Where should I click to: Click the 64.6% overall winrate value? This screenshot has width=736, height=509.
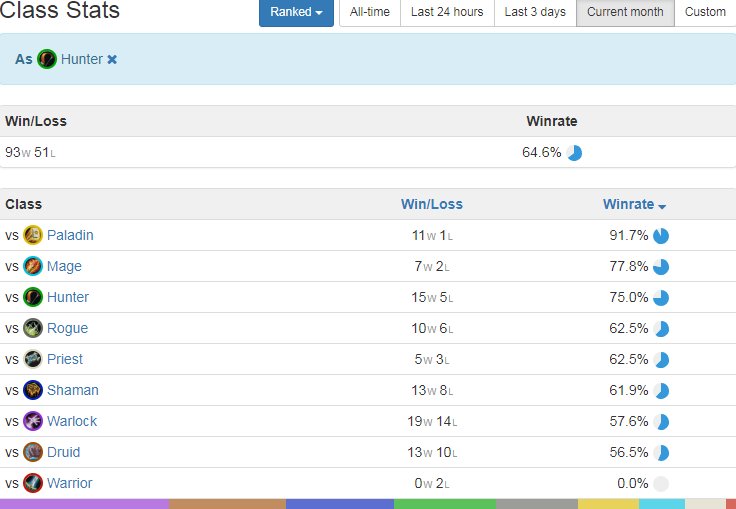[542, 153]
